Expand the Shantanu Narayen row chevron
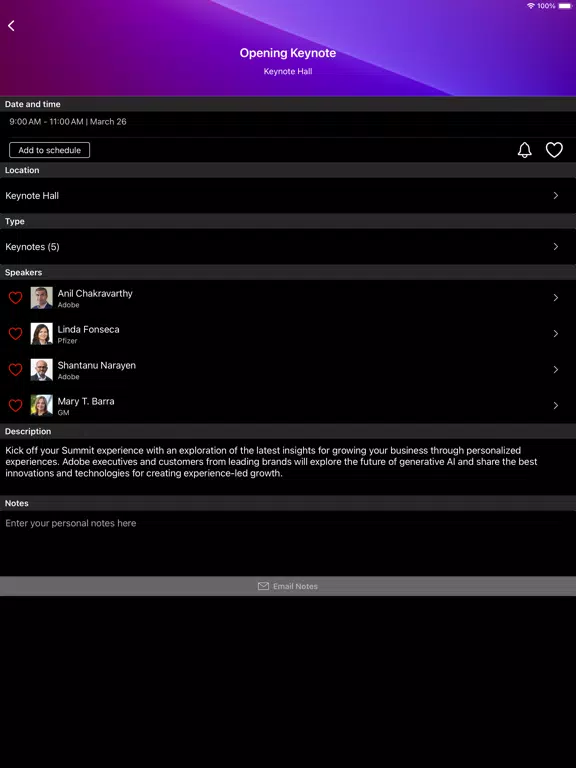The width and height of the screenshot is (576, 768). [555, 370]
